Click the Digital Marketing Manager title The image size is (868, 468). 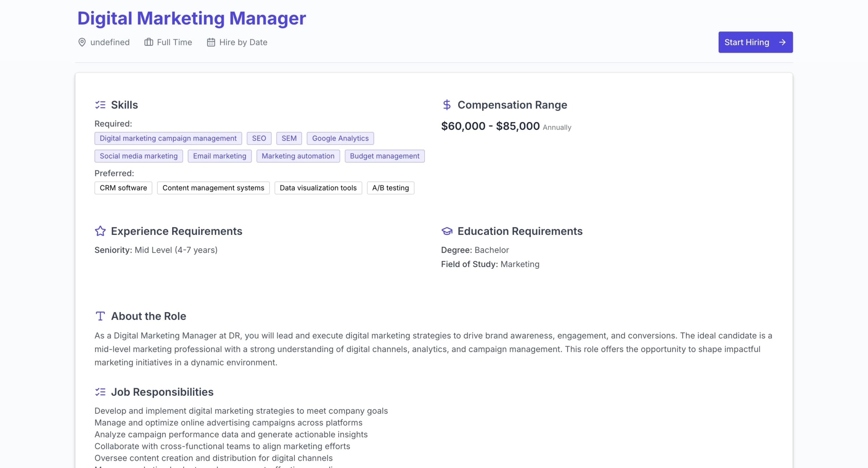pos(192,18)
